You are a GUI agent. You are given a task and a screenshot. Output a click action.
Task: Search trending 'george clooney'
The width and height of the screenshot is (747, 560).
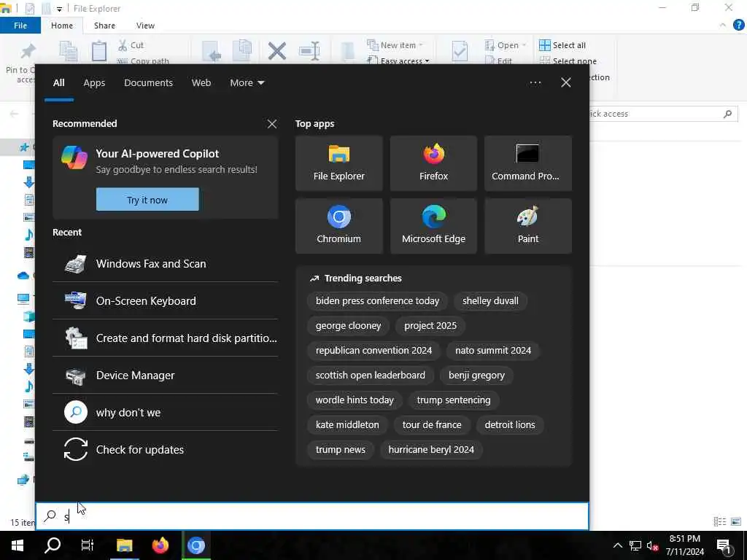click(x=348, y=326)
